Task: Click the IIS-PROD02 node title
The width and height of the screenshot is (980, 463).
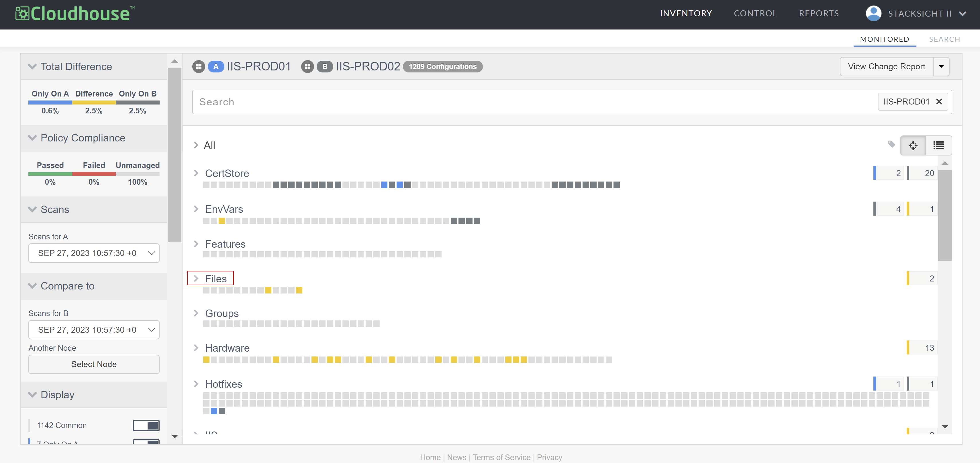Action: [368, 66]
